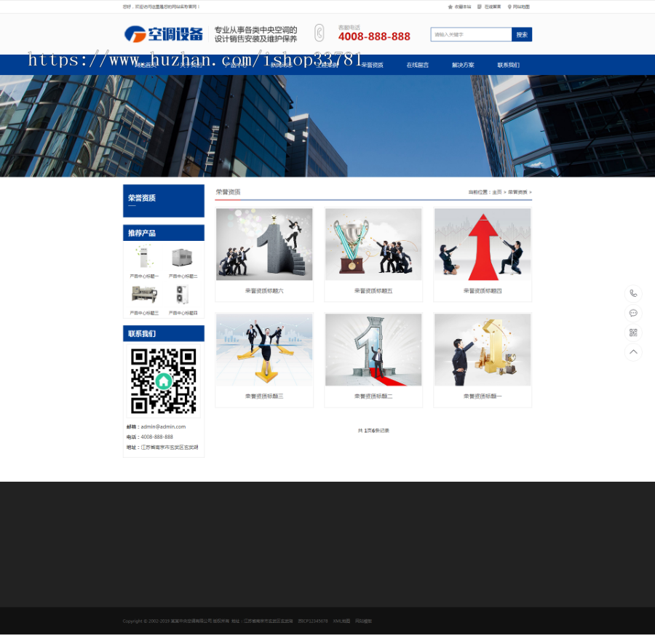The image size is (655, 644).
Task: Click the 荣誉资质 sidebar heading
Action: pos(142,198)
